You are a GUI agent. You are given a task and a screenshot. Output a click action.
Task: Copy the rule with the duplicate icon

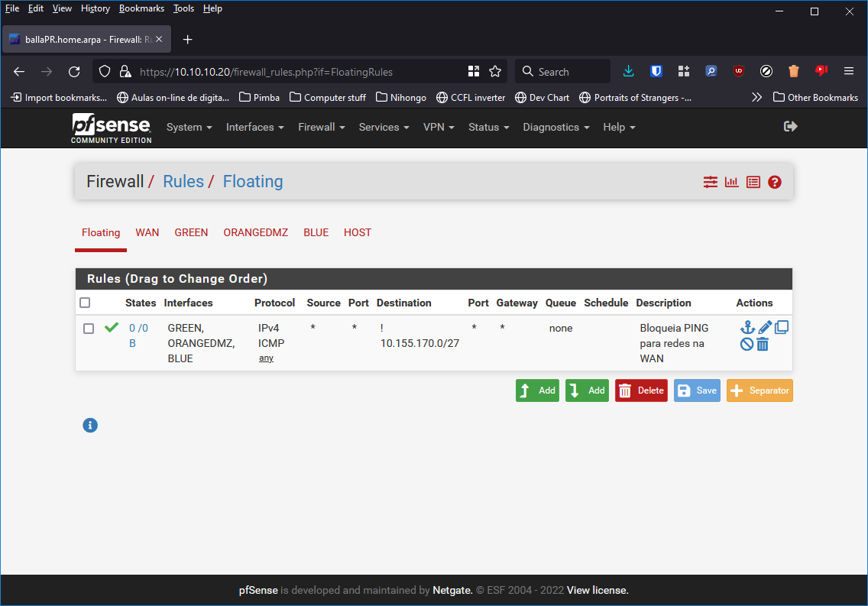782,328
